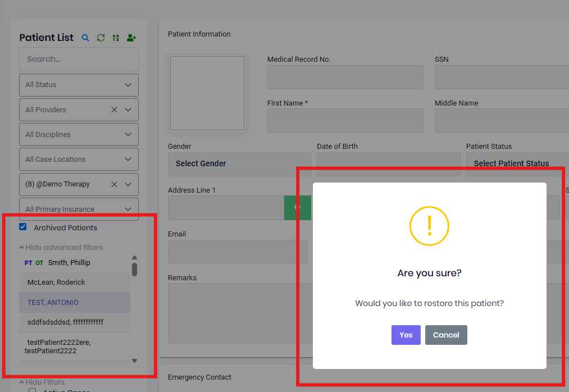This screenshot has height=392, width=569.
Task: Click the Address Line 1 input field
Action: 226,208
